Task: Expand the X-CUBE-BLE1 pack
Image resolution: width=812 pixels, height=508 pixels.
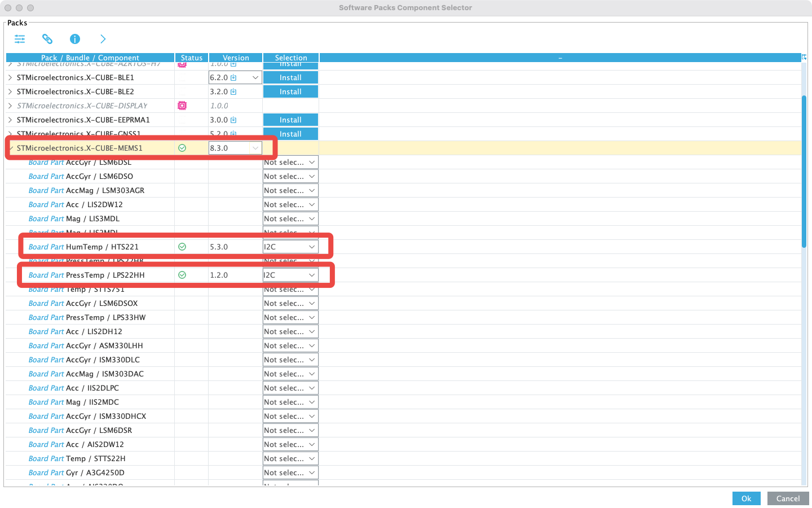Action: (x=10, y=77)
